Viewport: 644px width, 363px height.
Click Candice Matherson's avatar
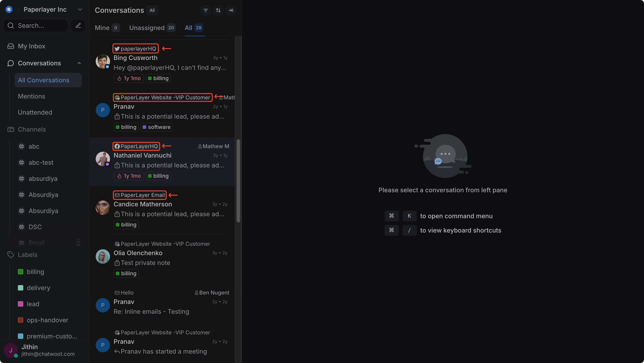click(103, 208)
